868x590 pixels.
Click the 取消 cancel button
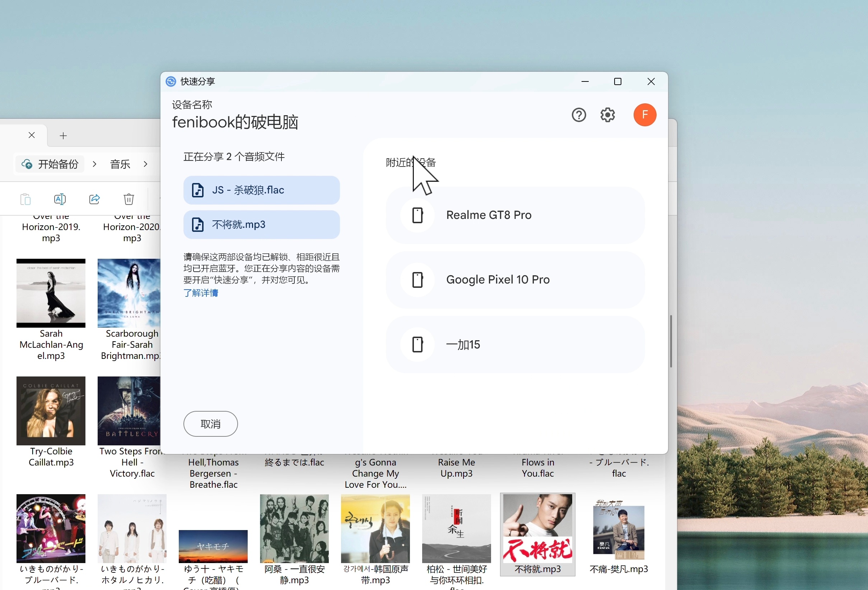coord(210,424)
